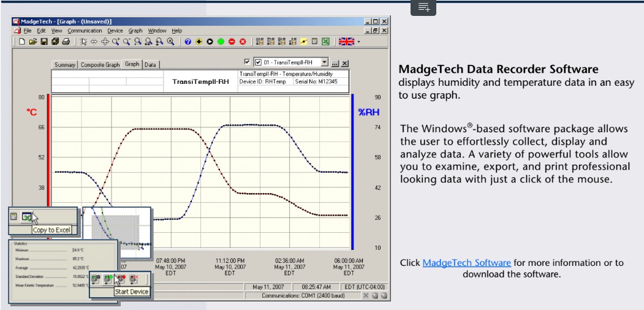Toggle the checkbox left of device selector
The height and width of the screenshot is (310, 644).
(x=247, y=62)
